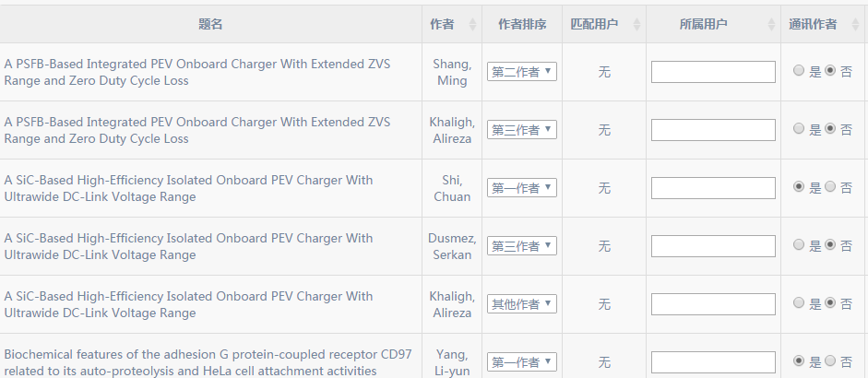
Task: Open author order dropdown for Shang, Ming
Action: [x=521, y=71]
